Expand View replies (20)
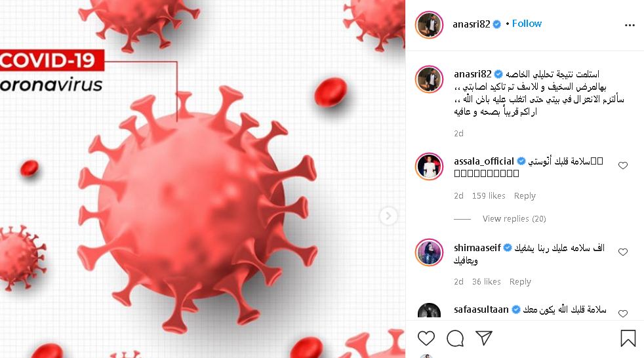The image size is (644, 358). 514,219
